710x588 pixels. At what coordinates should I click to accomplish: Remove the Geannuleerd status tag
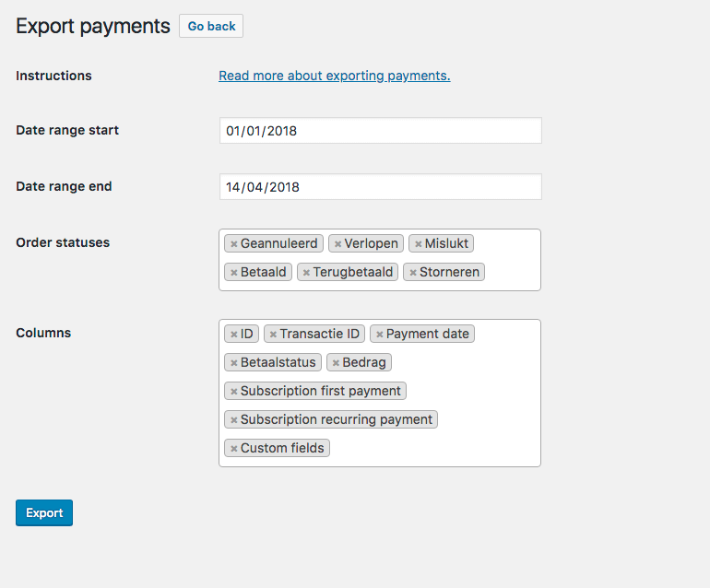234,244
